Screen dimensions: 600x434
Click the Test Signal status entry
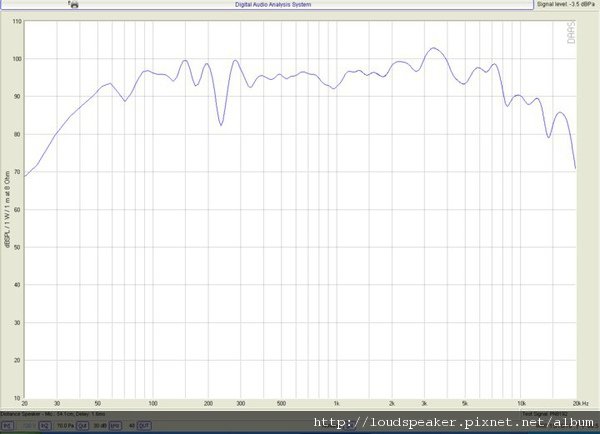(545, 414)
